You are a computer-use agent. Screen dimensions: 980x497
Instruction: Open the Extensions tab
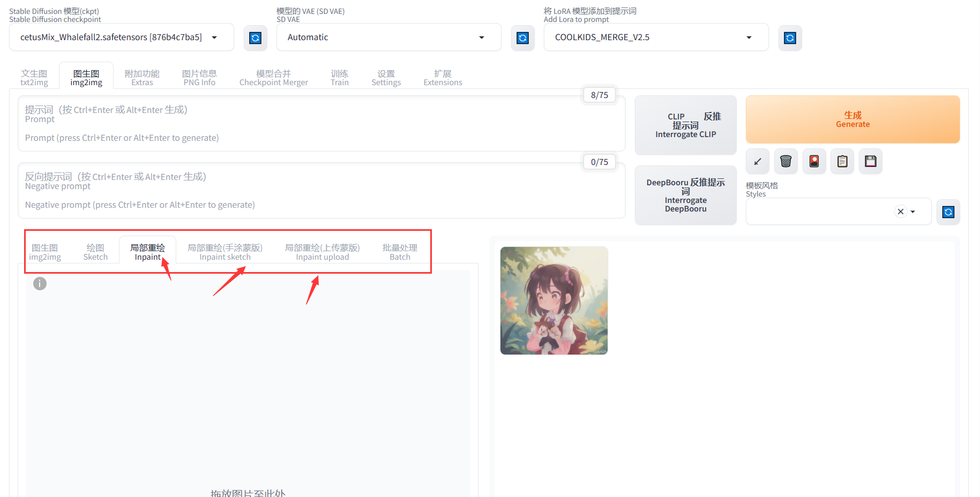point(443,78)
